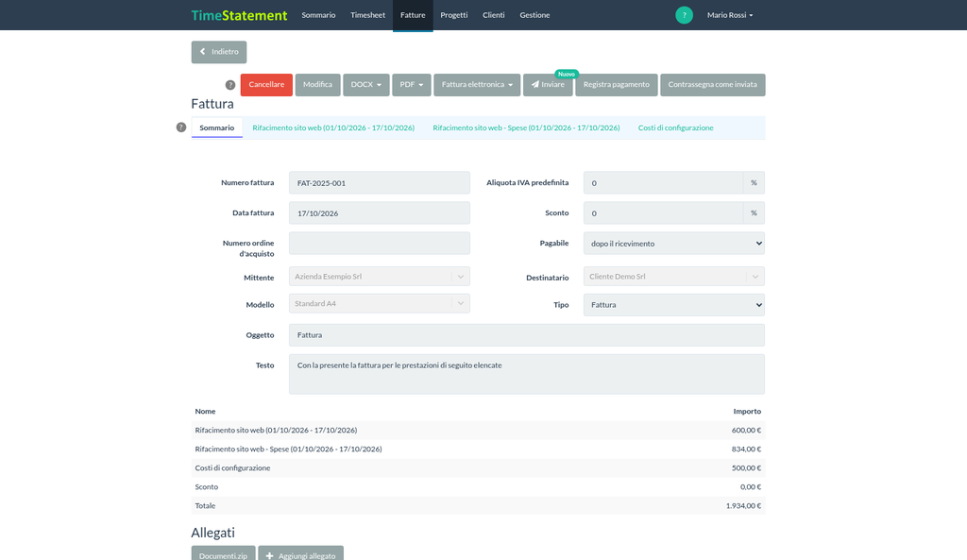Open the Tipo dropdown
The image size is (967, 560).
[674, 305]
